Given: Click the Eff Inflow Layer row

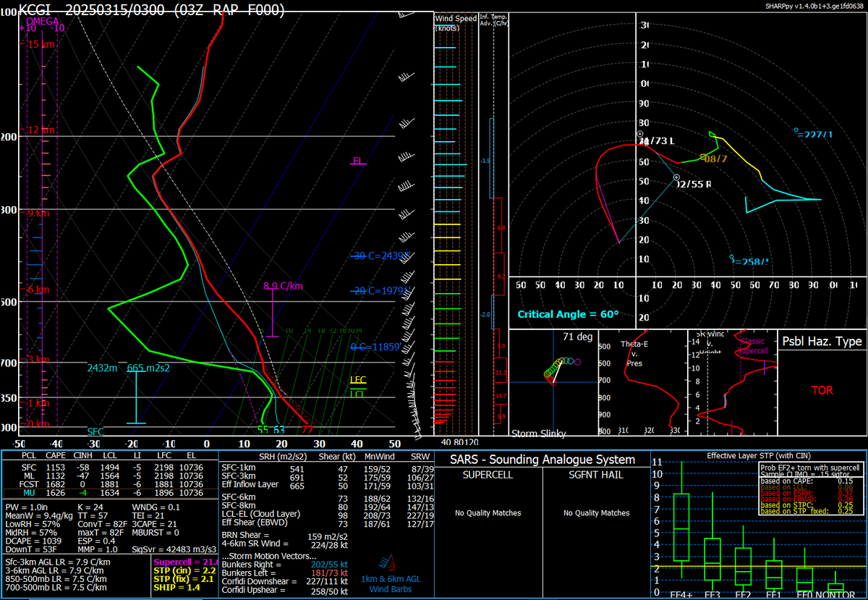Looking at the screenshot, I should pos(327,486).
